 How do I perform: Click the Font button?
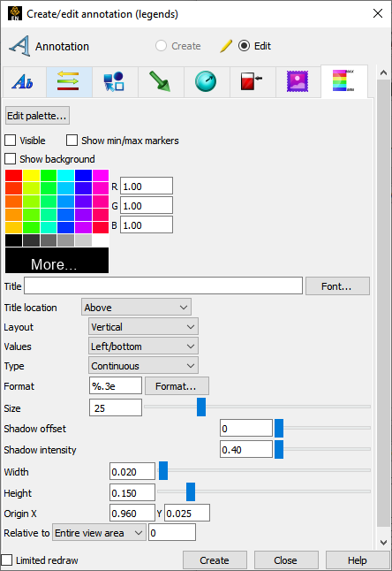pyautogui.click(x=337, y=286)
